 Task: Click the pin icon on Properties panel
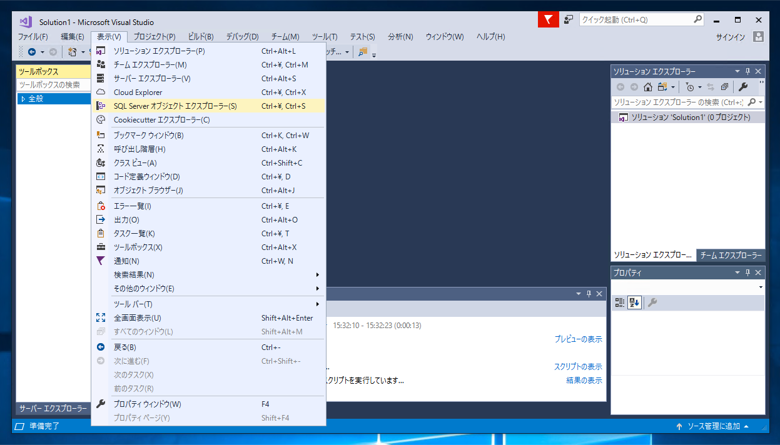[747, 272]
